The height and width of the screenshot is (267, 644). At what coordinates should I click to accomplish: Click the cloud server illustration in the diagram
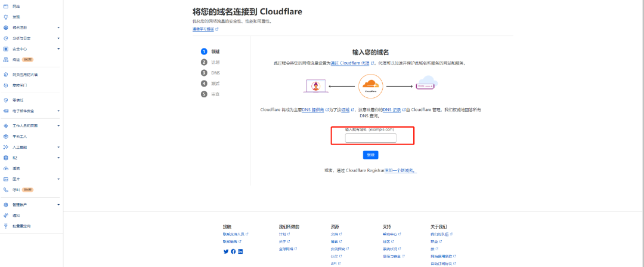(x=426, y=83)
